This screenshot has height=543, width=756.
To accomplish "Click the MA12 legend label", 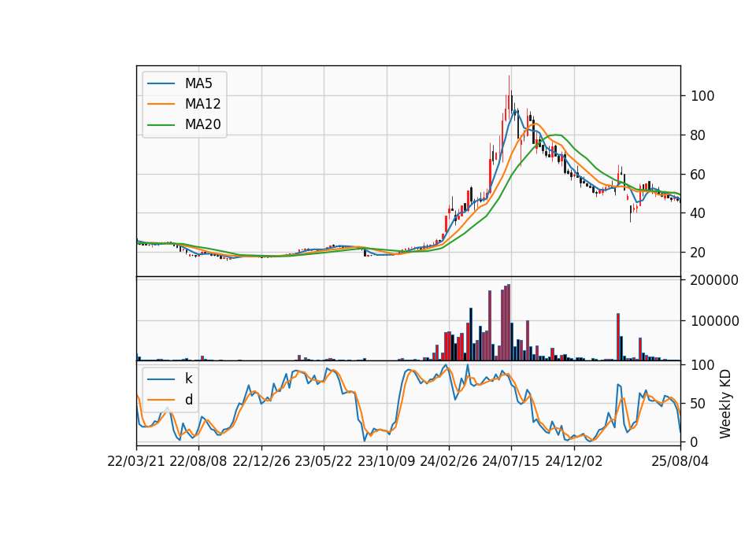I will pos(202,104).
